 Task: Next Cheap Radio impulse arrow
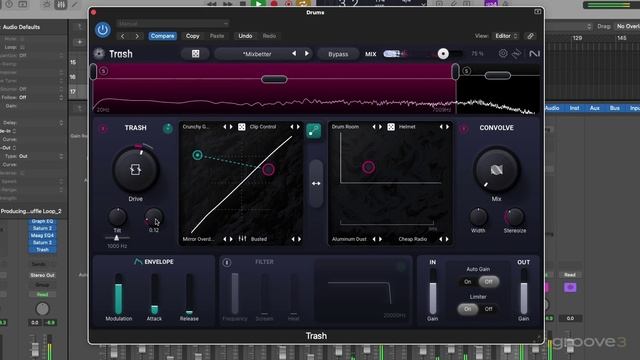coord(447,239)
